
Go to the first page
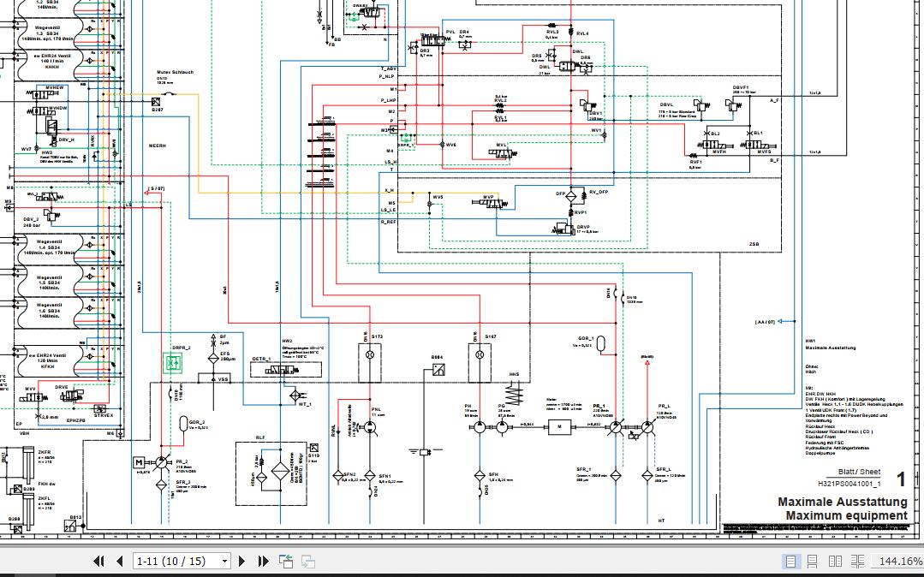(x=99, y=562)
